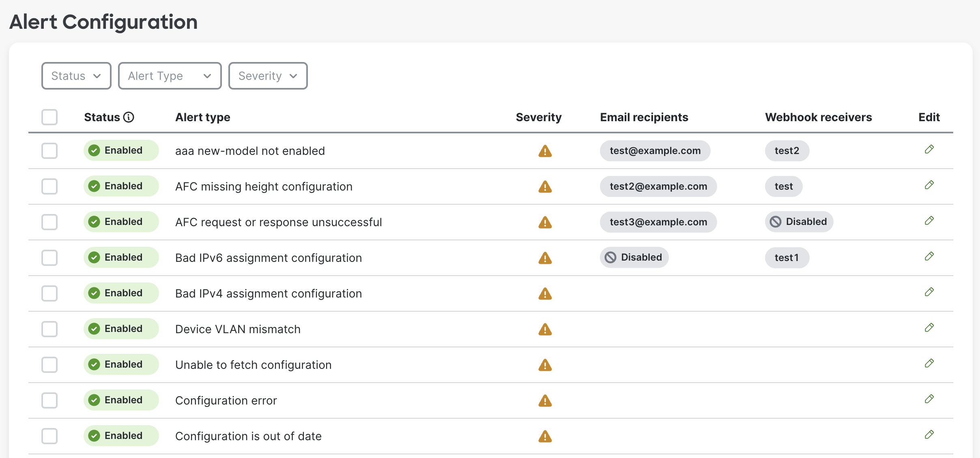
Task: Select the warning triangle on "Device VLAN mismatch"
Action: pyautogui.click(x=546, y=329)
